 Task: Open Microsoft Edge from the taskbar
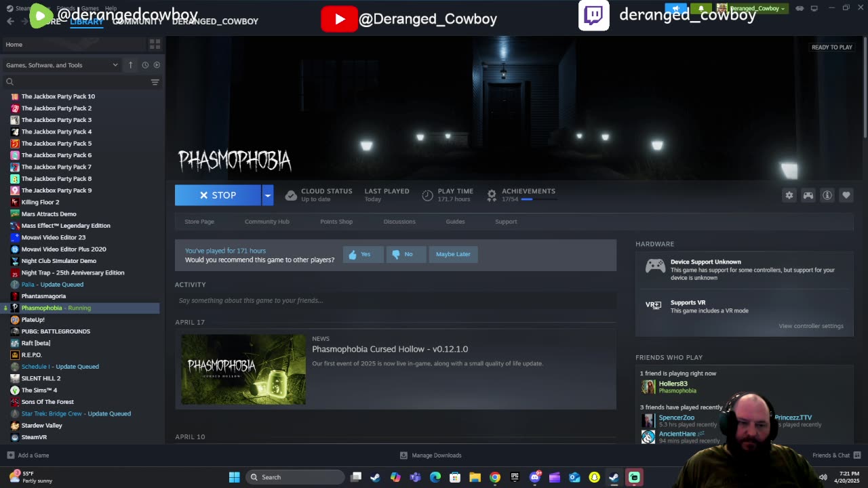click(435, 477)
